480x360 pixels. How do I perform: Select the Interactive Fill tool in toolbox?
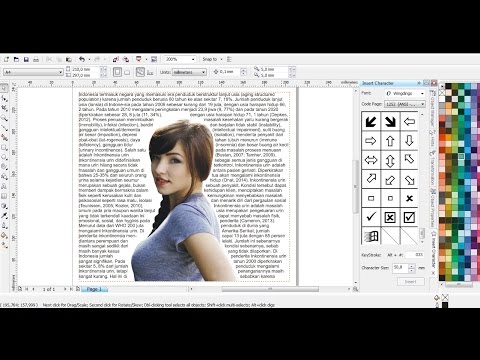click(4, 245)
